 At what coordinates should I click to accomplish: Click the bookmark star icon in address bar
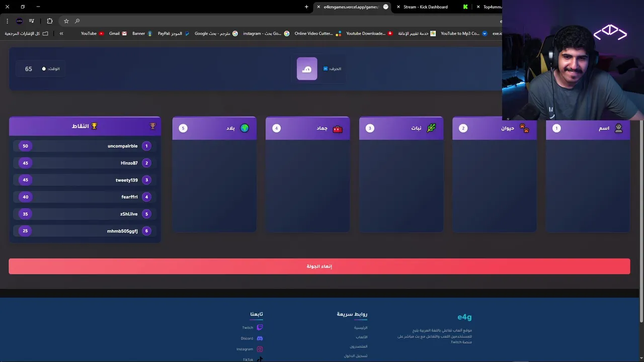click(66, 21)
